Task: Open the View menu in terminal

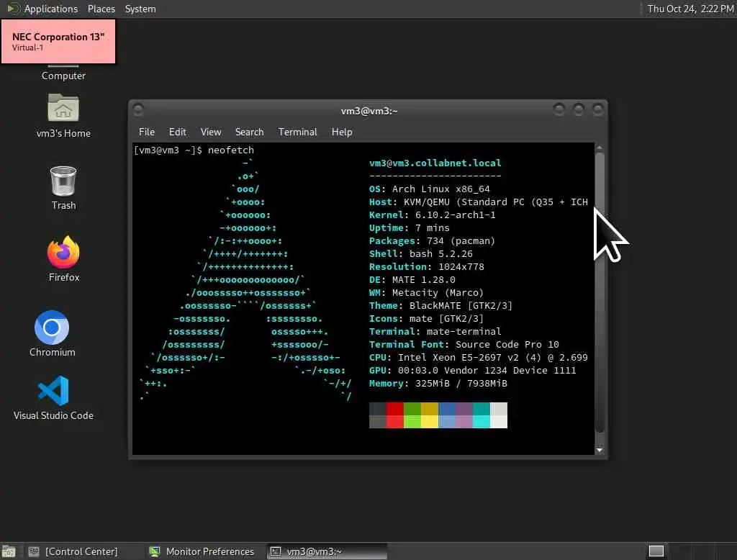Action: point(211,132)
